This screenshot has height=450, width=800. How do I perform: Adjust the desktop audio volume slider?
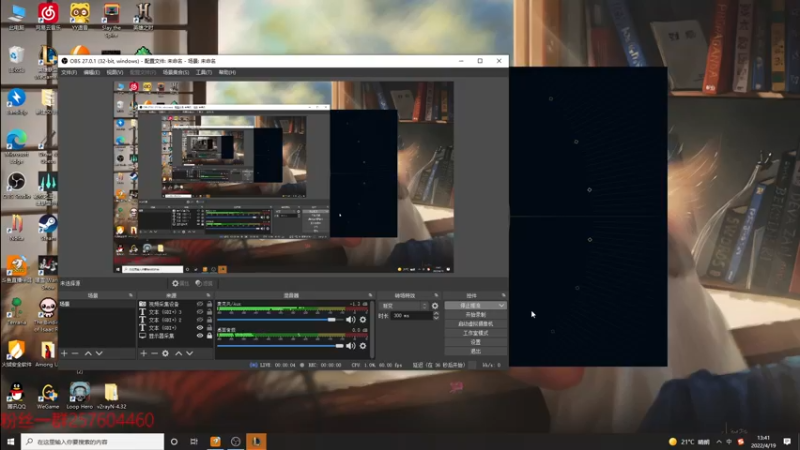280,345
